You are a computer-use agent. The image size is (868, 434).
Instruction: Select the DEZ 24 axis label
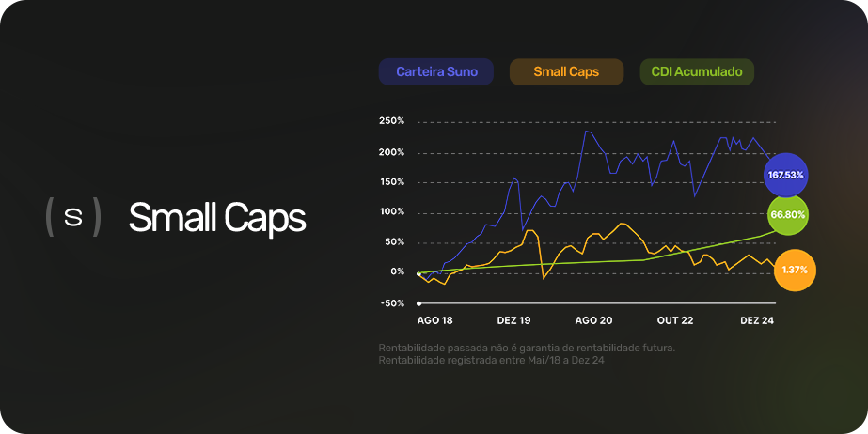coord(757,320)
